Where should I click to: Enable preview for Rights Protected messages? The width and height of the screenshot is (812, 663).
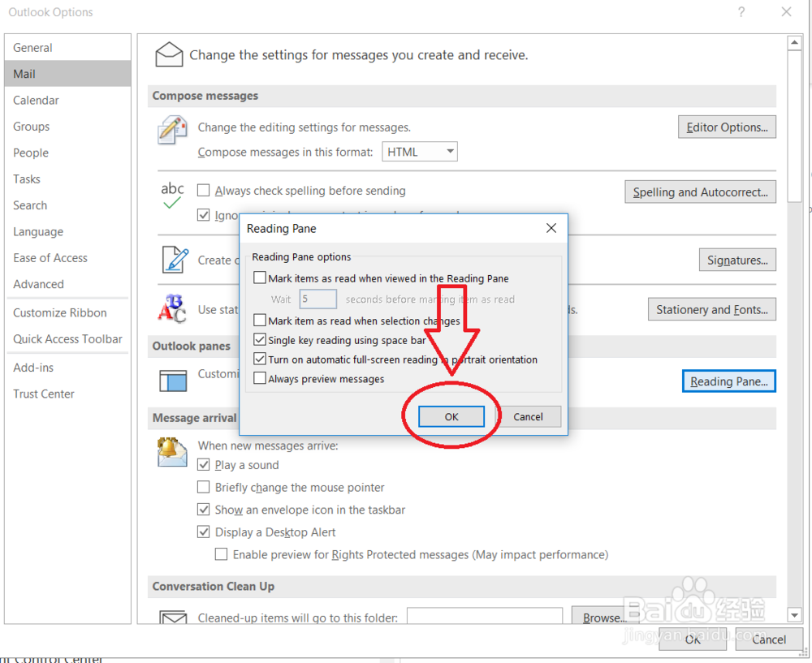[x=221, y=554]
